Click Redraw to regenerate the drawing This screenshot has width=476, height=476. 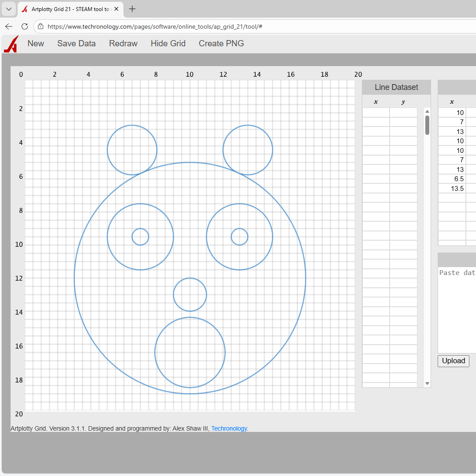pyautogui.click(x=123, y=43)
